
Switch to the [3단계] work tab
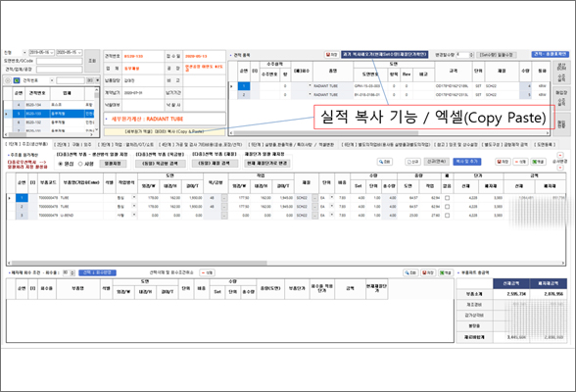[x=125, y=145]
